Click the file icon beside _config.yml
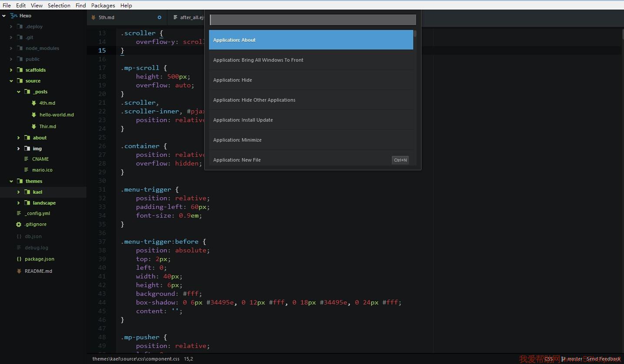Image resolution: width=624 pixels, height=364 pixels. tap(19, 213)
